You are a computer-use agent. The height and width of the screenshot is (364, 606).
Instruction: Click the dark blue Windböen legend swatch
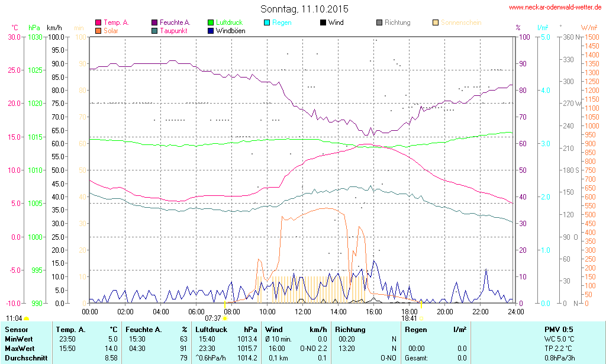[x=211, y=31]
